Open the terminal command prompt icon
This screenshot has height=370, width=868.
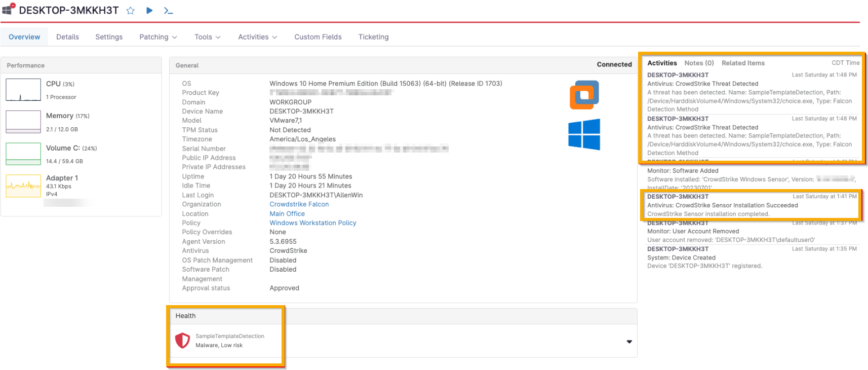click(x=169, y=11)
